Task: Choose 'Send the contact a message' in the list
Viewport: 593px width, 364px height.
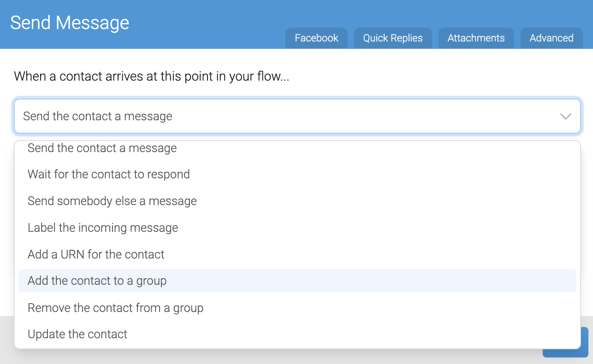Action: [297, 148]
